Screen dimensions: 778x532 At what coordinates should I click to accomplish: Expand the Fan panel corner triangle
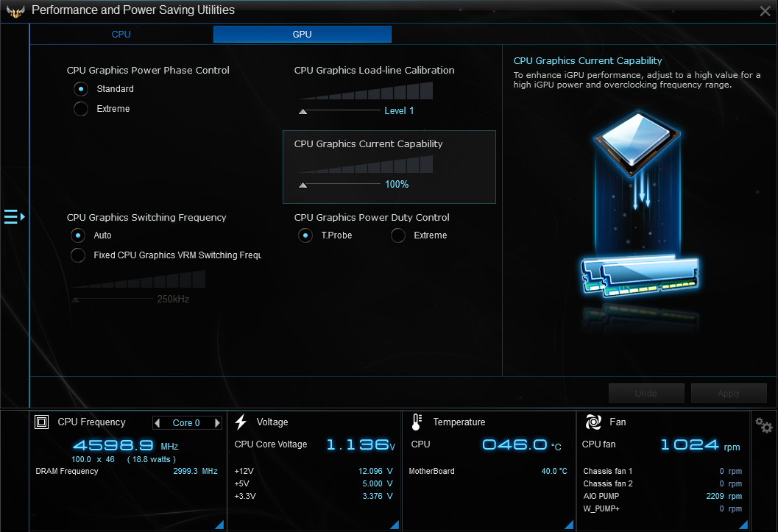pyautogui.click(x=743, y=525)
